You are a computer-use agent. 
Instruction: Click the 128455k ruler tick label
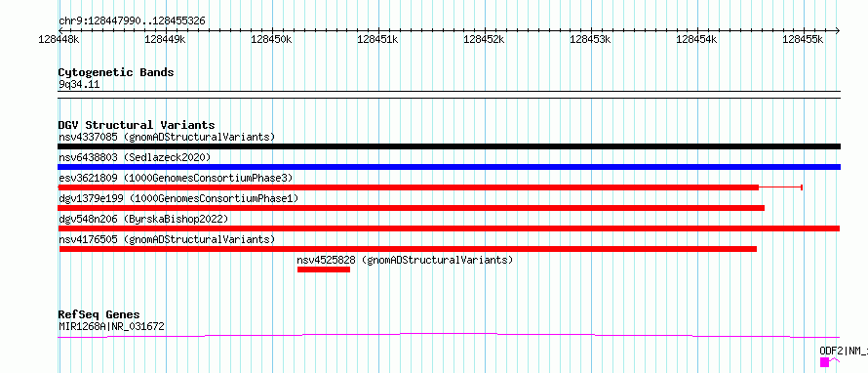point(803,39)
